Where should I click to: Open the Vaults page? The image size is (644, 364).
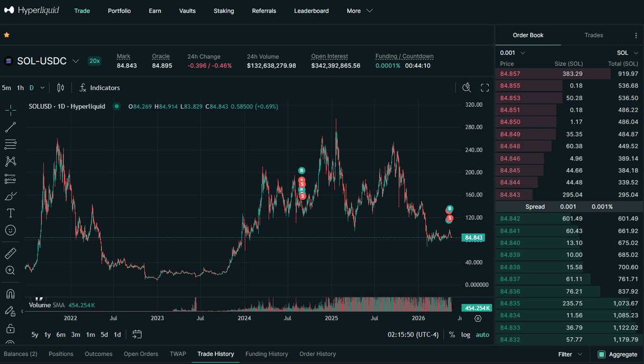(187, 11)
